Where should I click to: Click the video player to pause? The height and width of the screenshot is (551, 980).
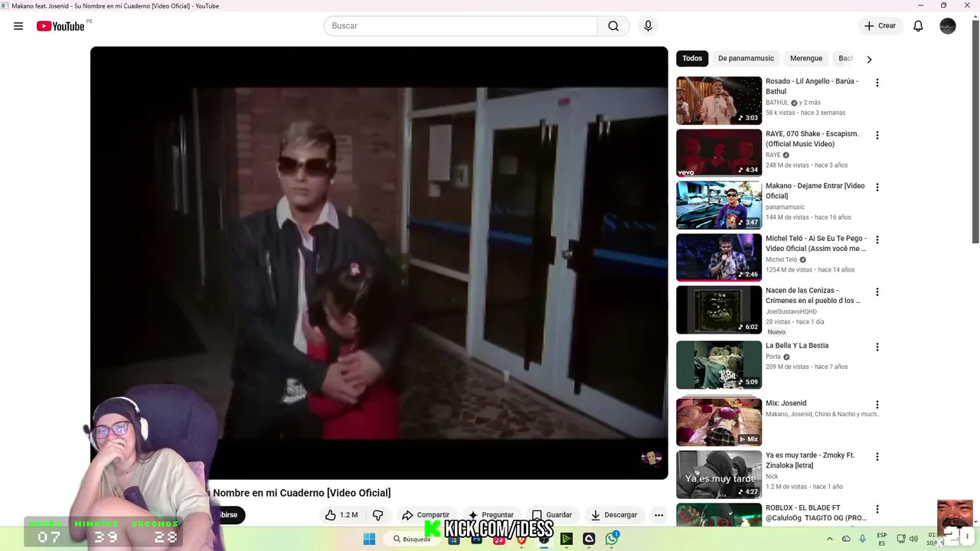pyautogui.click(x=379, y=262)
